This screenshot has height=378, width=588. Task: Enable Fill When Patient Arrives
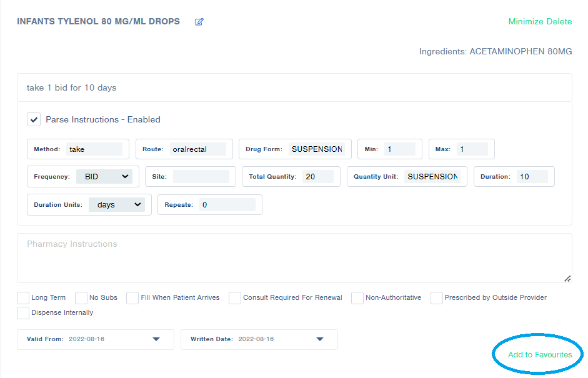click(132, 298)
